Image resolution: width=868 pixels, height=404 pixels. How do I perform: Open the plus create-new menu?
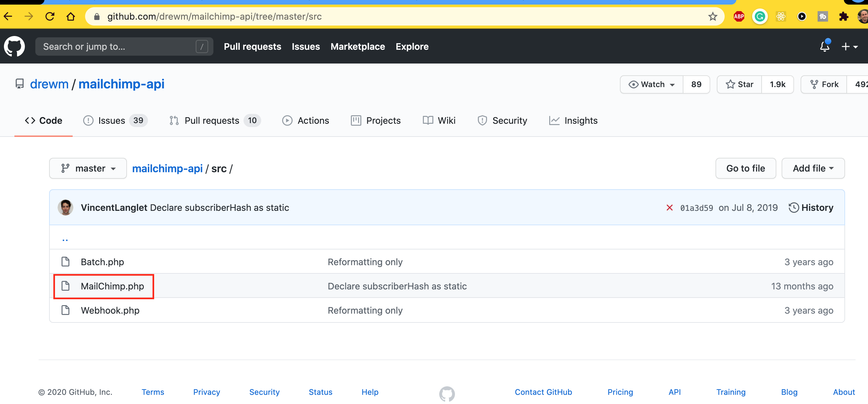[x=849, y=46]
